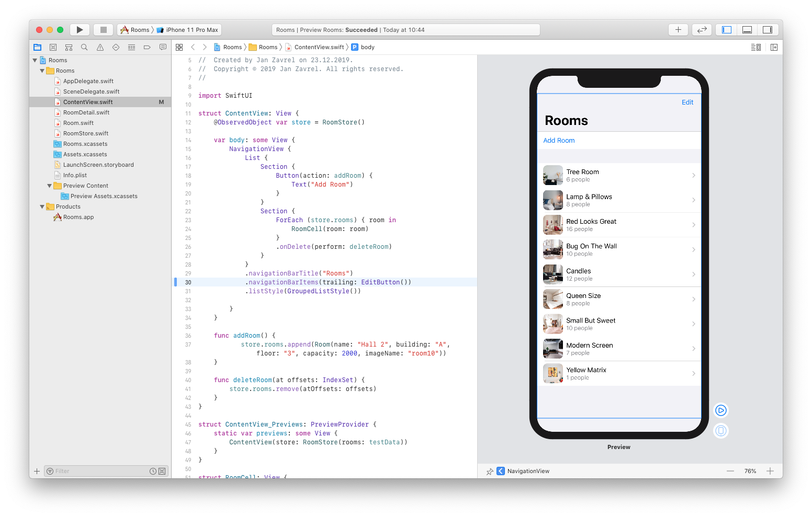Open the Breakpoint navigator

point(147,47)
